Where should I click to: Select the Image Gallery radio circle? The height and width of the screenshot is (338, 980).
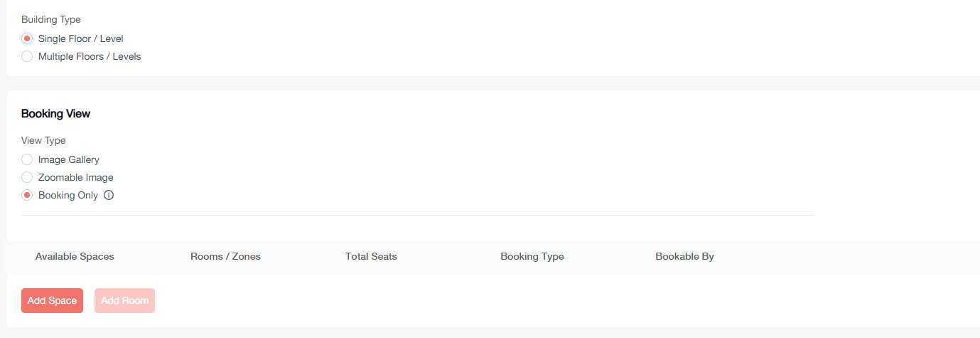click(27, 159)
